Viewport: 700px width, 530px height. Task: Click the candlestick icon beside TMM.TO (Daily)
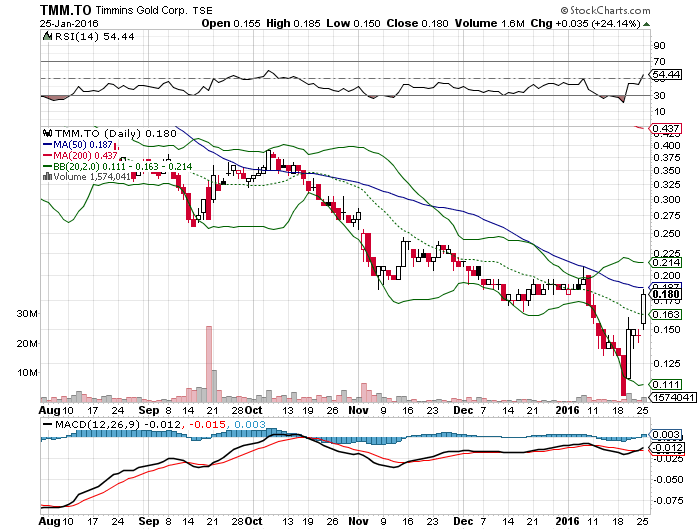click(48, 133)
